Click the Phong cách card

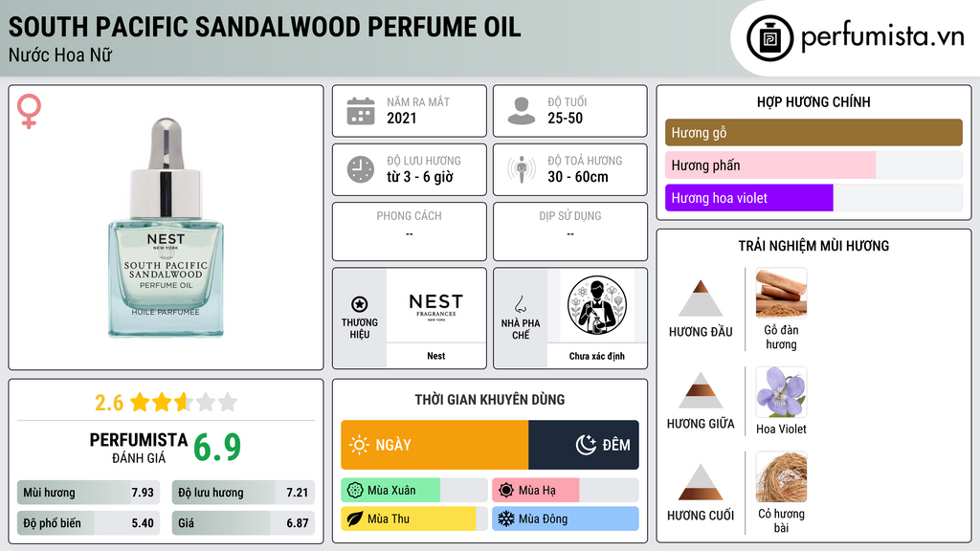coord(410,231)
